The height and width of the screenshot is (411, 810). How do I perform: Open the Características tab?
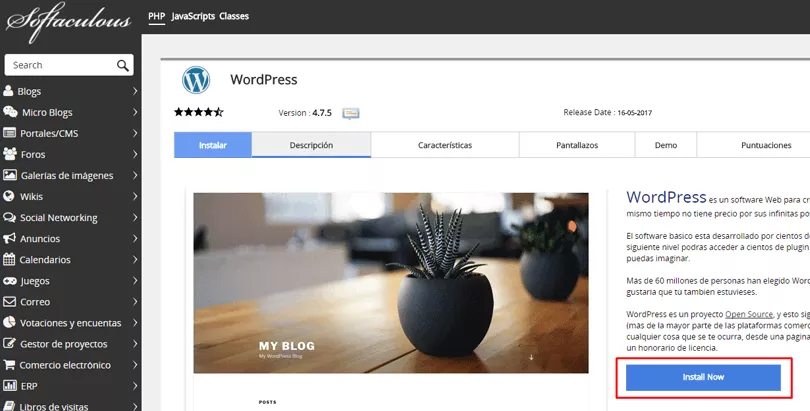445,145
